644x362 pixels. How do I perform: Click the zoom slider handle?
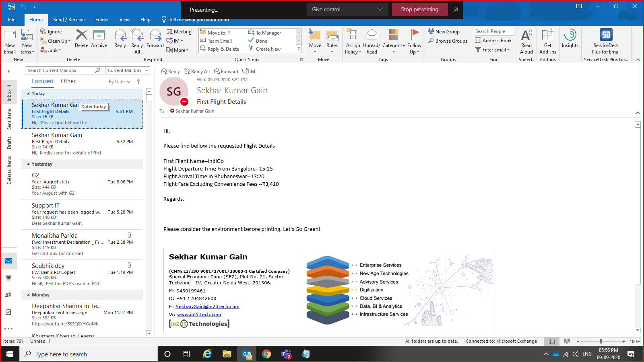tap(601, 341)
